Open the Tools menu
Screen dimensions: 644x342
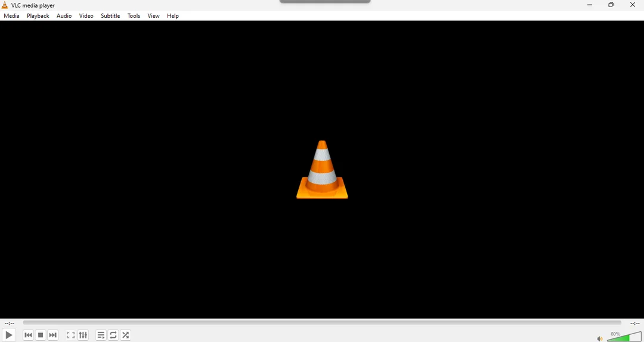pos(134,15)
